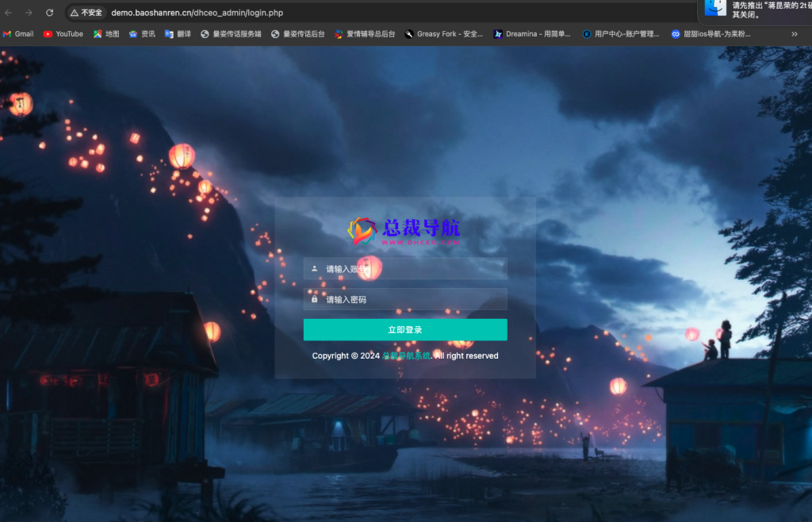
Task: Open the Gmail bookmark
Action: tap(18, 33)
